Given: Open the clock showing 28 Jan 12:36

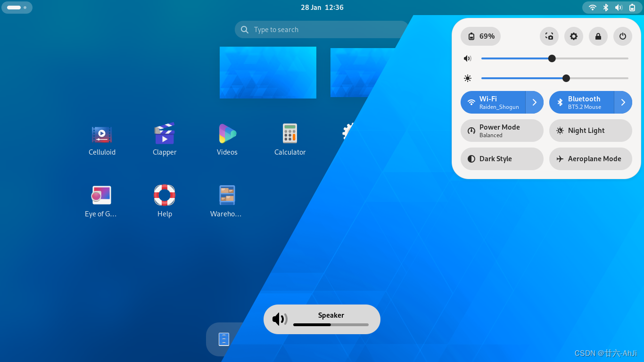Looking at the screenshot, I should coord(322,8).
